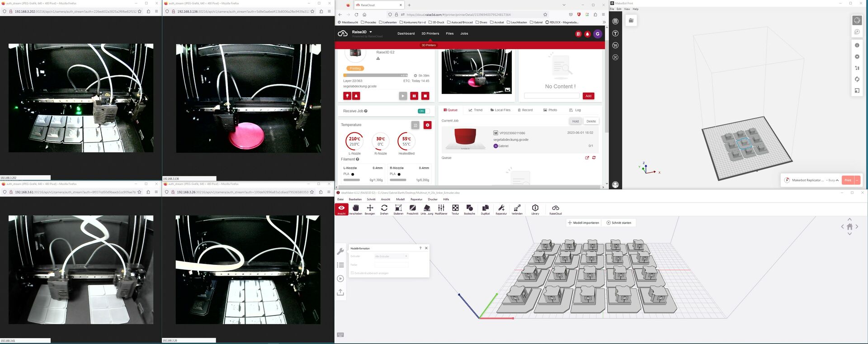This screenshot has width=868, height=344.
Task: Stop the current print job
Action: pyautogui.click(x=425, y=96)
